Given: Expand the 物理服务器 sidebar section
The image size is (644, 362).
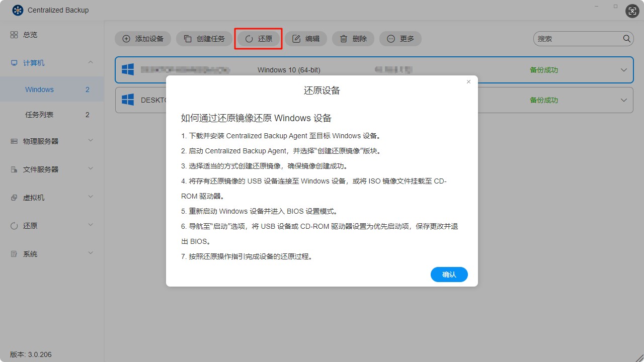Looking at the screenshot, I should [x=90, y=141].
